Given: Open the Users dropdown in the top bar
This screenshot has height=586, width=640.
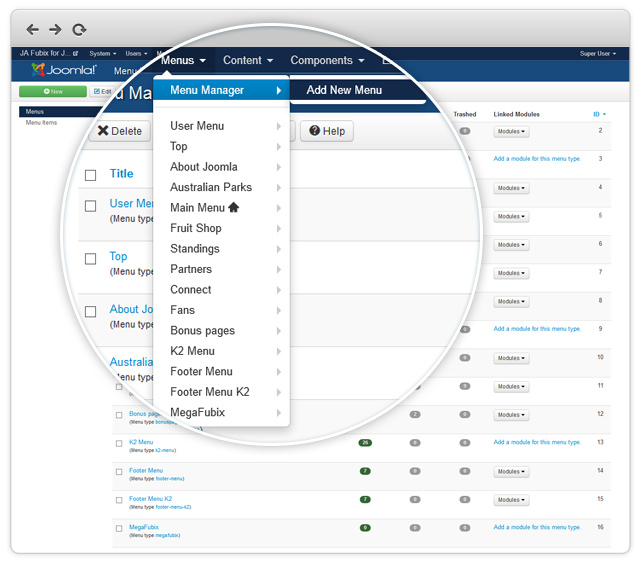Looking at the screenshot, I should click(x=136, y=53).
